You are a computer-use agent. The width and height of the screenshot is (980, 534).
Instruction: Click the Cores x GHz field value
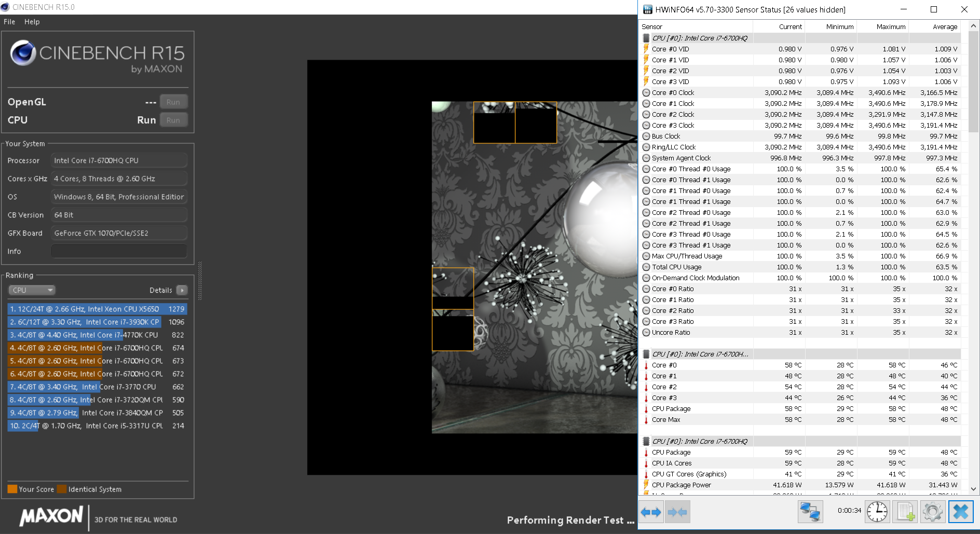[119, 179]
